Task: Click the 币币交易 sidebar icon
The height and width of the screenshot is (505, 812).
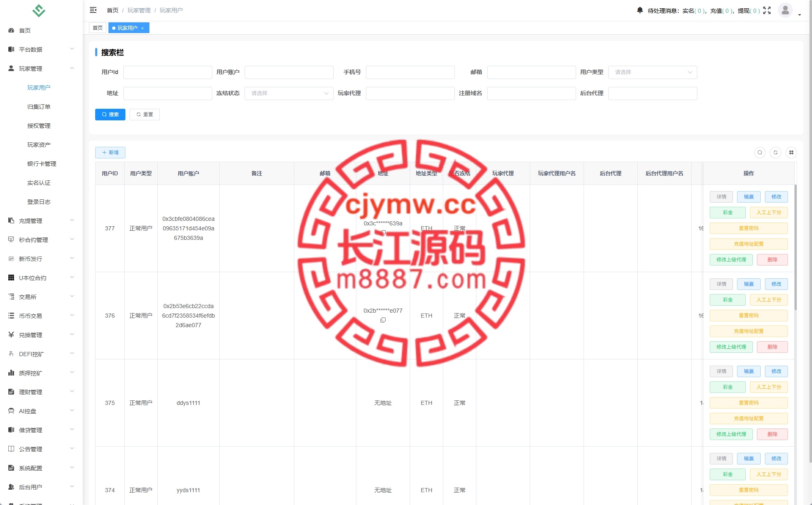Action: coord(11,316)
